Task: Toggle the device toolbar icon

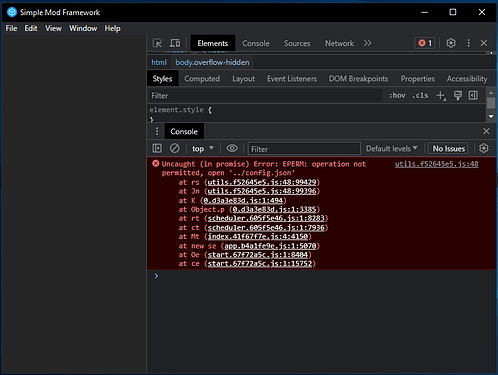Action: 175,43
